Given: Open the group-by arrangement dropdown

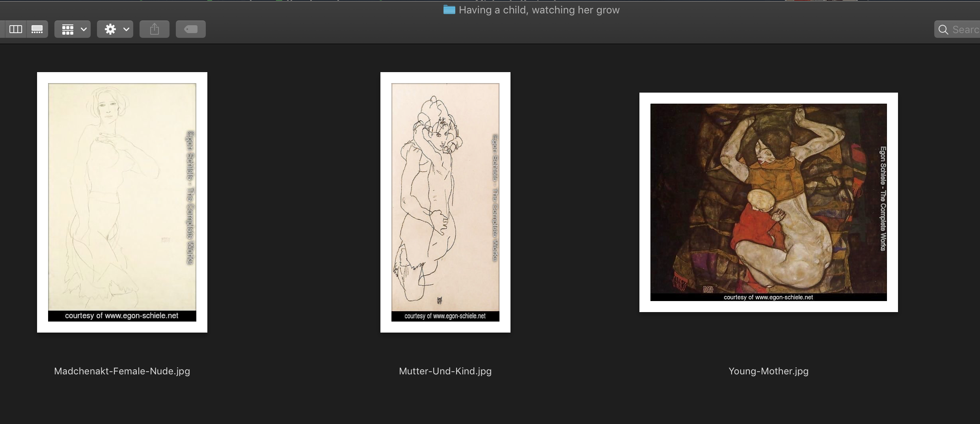Looking at the screenshot, I should click(x=73, y=29).
